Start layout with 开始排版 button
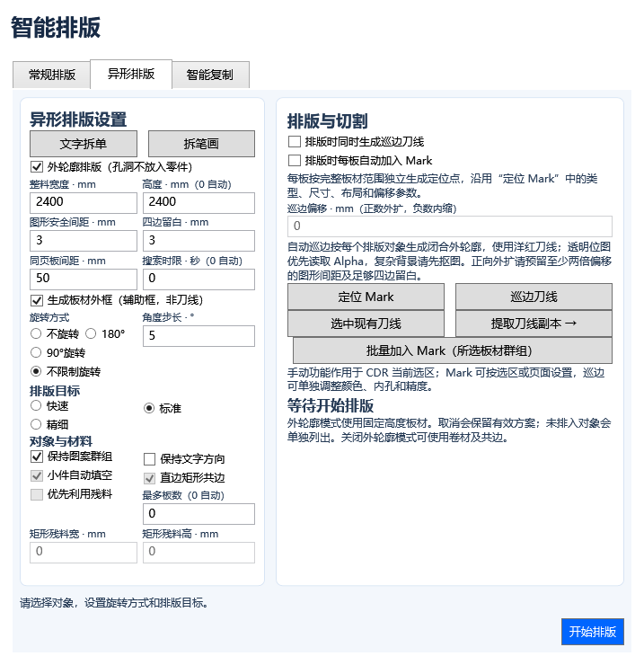Screen dimensions: 644x665 (592, 632)
